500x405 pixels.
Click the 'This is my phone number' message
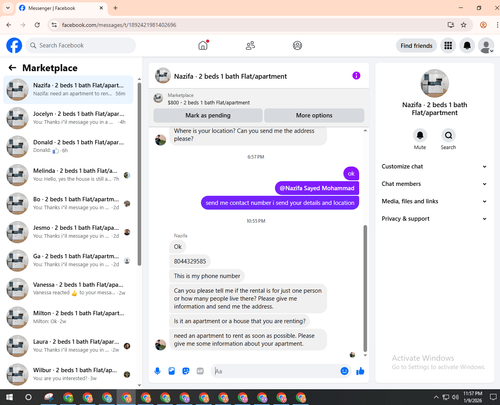[x=207, y=276]
